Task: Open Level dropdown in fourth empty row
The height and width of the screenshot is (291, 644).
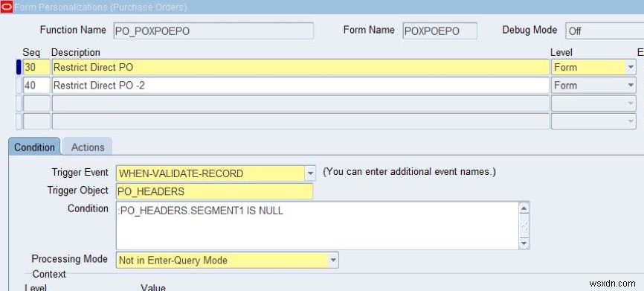Action: [x=631, y=121]
